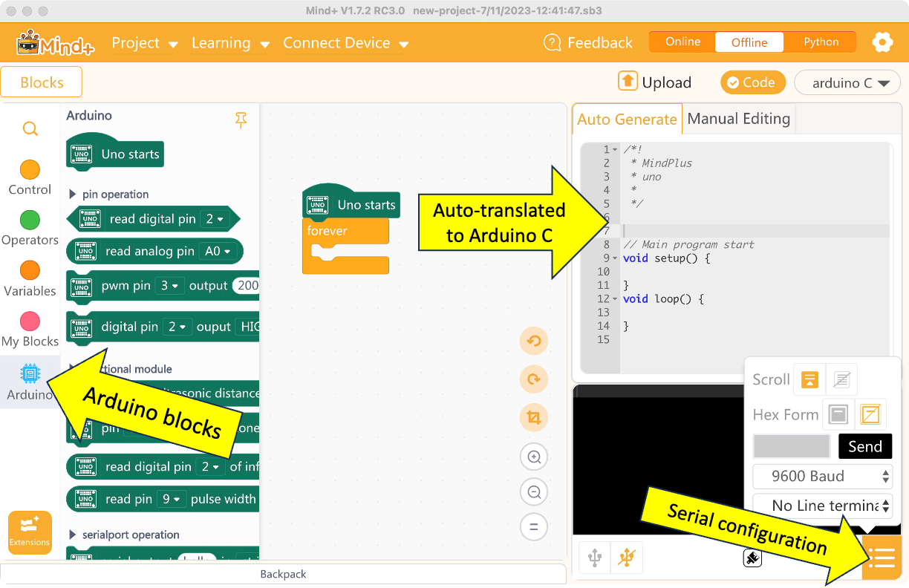Image resolution: width=909 pixels, height=588 pixels.
Task: Select the orange Control category swatch
Action: pyautogui.click(x=30, y=170)
